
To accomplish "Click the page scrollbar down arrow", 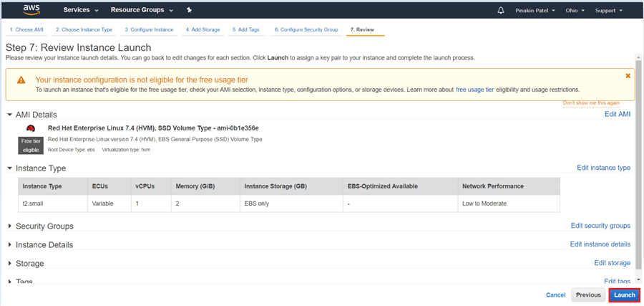I will tap(638, 279).
